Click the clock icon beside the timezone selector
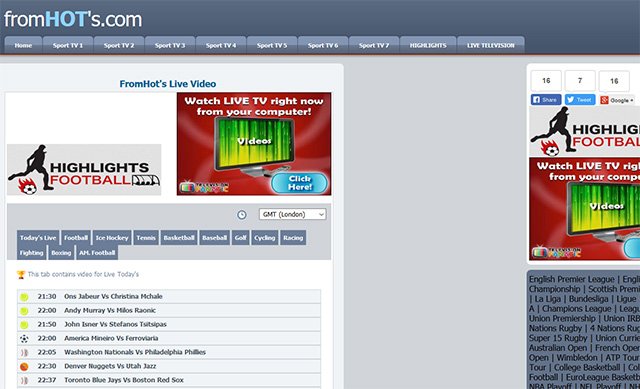Viewport: 640px width, 389px height. tap(242, 215)
